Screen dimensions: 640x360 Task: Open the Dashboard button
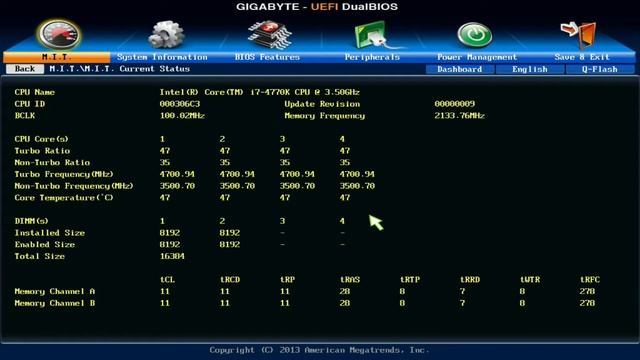pos(460,69)
